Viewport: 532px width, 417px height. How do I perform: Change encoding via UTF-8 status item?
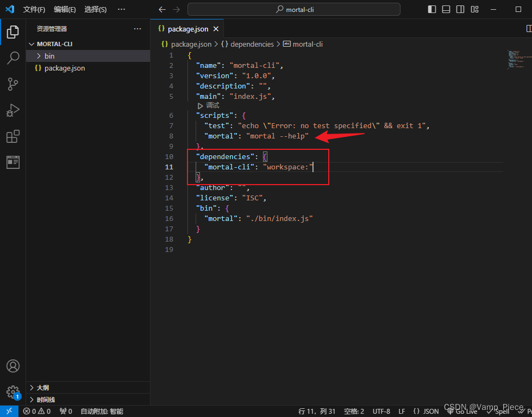(381, 411)
